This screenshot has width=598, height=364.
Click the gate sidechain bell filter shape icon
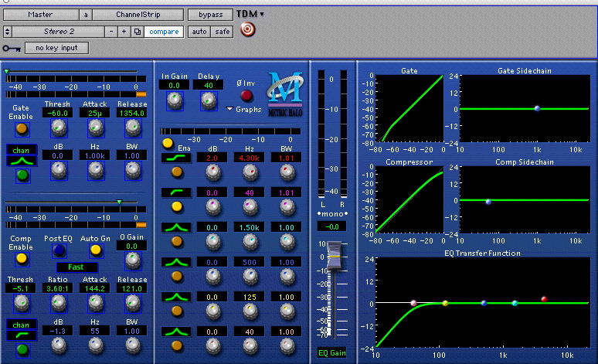tap(22, 162)
